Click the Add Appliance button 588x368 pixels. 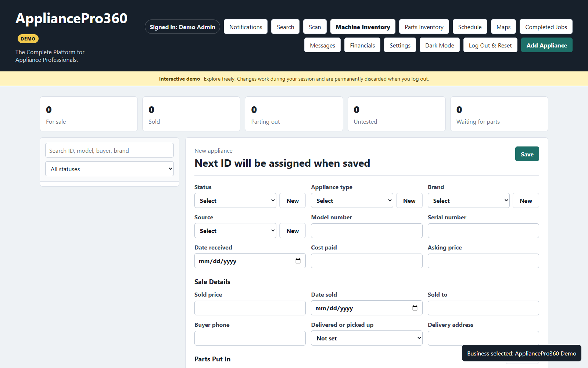[547, 45]
